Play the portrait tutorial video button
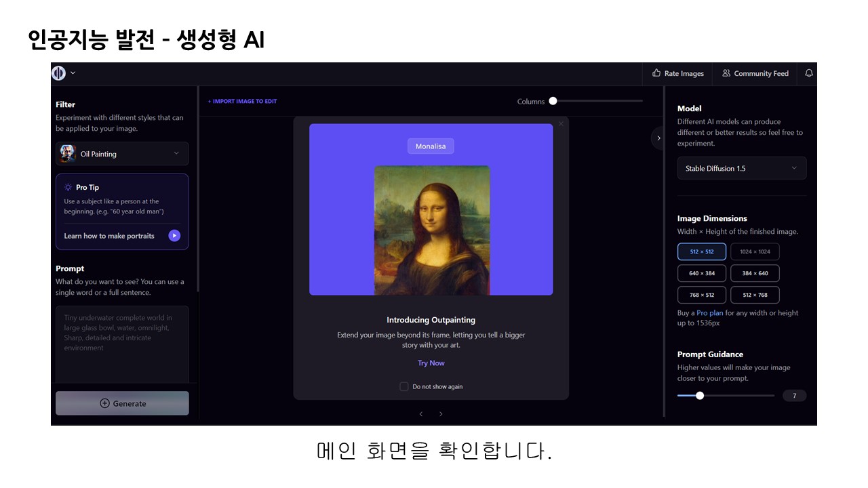Screen dimensions: 868x488 pyautogui.click(x=174, y=236)
